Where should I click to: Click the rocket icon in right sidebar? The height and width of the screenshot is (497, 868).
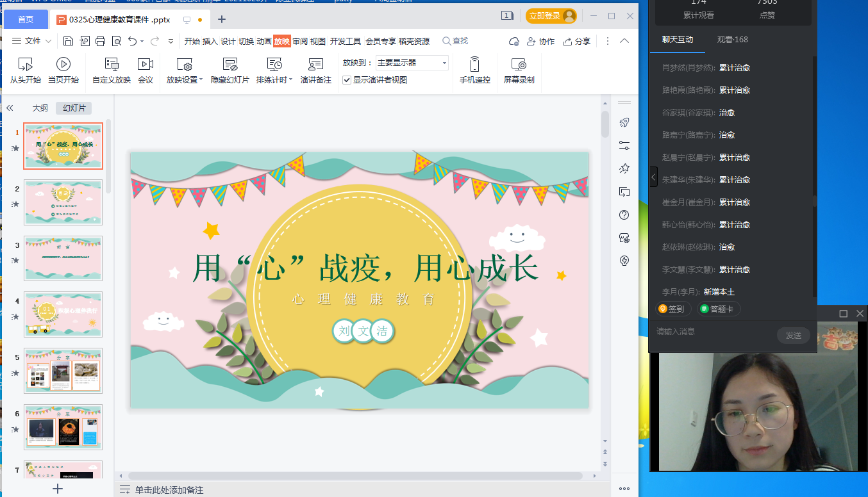coord(624,122)
